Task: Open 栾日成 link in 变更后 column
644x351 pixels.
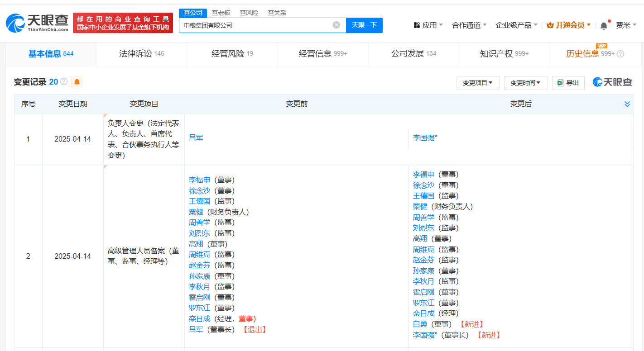Action: click(x=423, y=313)
